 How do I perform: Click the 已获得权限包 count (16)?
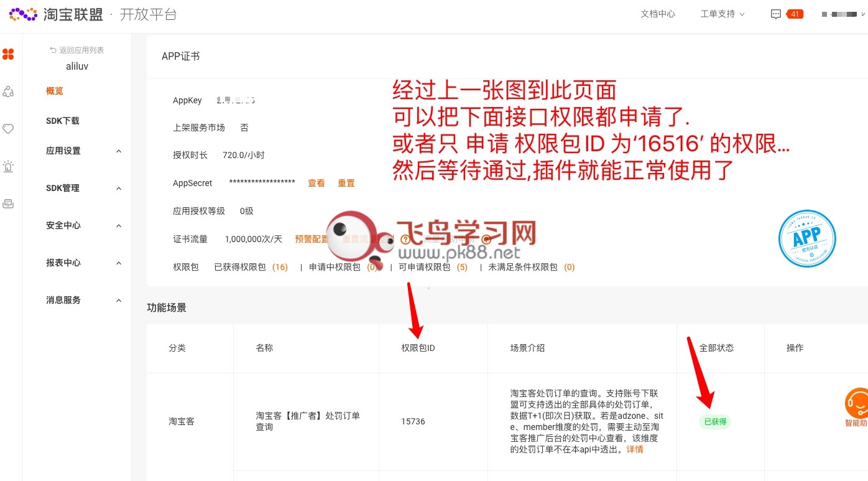[280, 268]
